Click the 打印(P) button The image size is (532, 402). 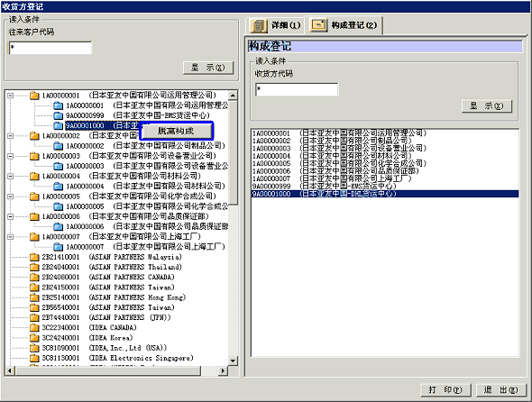pos(445,389)
